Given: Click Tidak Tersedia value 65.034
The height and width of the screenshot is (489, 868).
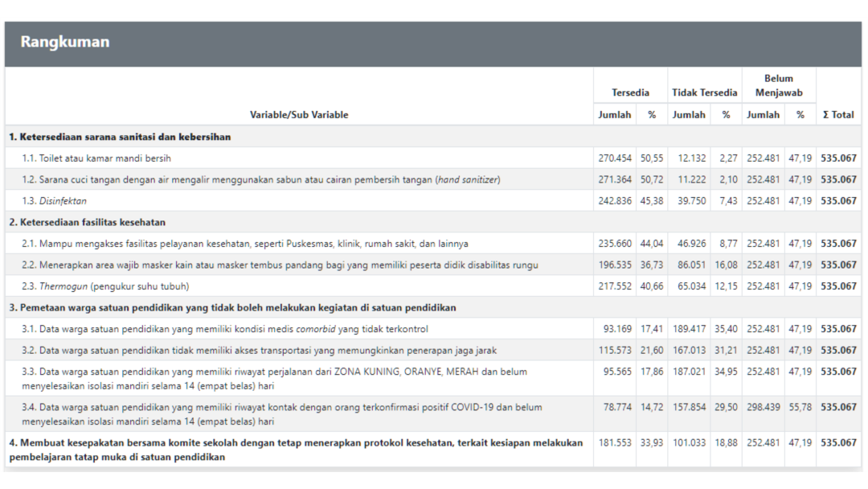Looking at the screenshot, I should pos(691,286).
